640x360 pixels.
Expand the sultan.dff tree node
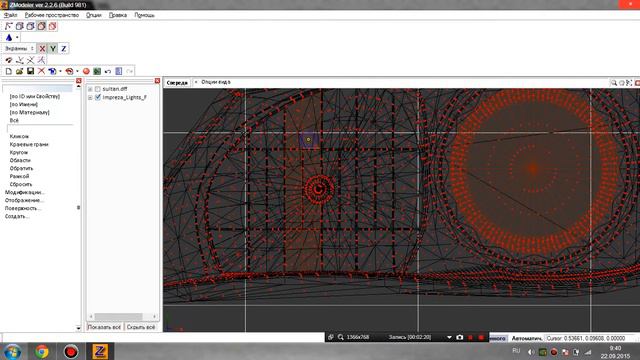90,89
